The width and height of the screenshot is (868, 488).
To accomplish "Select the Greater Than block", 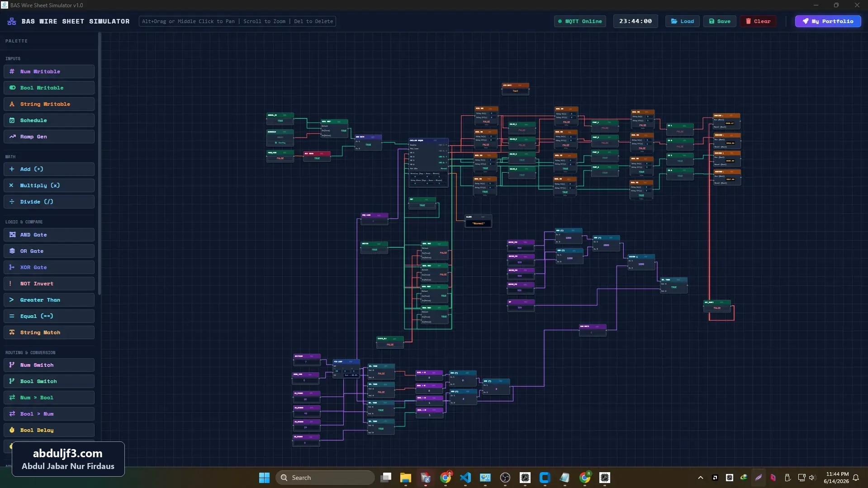I will point(49,300).
